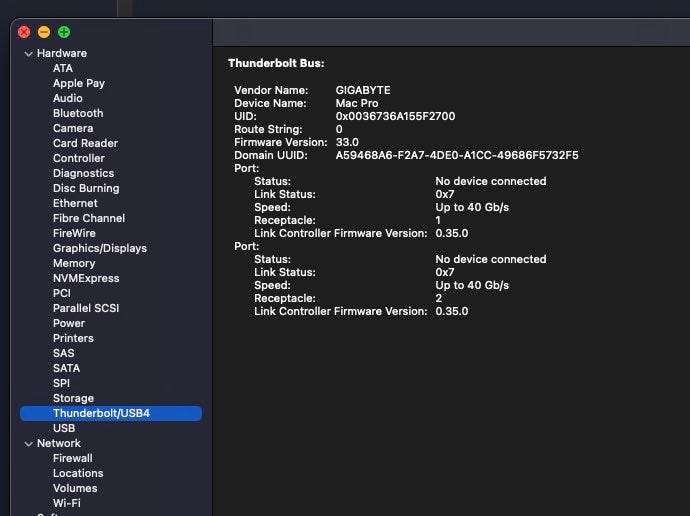Select Bluetooth in the Hardware list

tap(78, 113)
